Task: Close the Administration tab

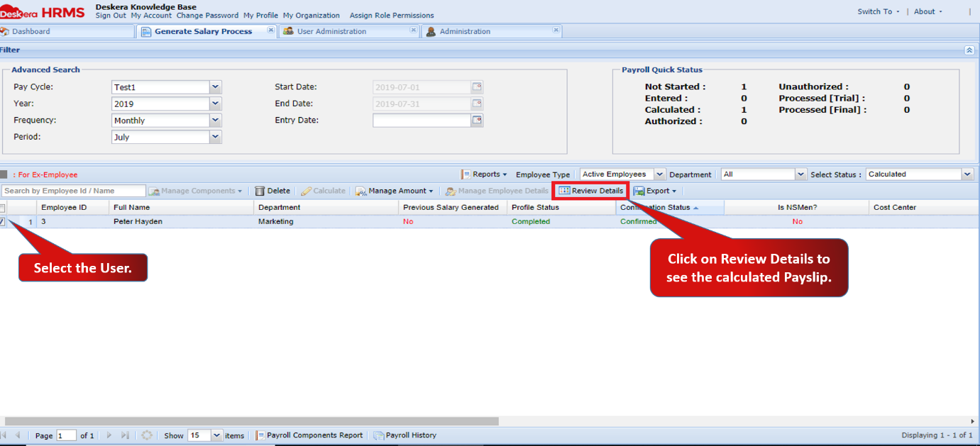Action: tap(556, 30)
